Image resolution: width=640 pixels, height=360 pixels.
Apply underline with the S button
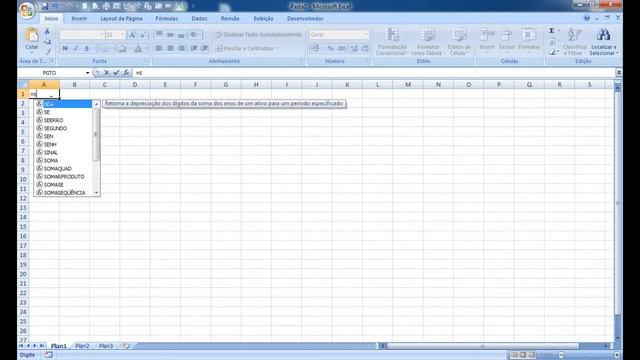(x=87, y=48)
